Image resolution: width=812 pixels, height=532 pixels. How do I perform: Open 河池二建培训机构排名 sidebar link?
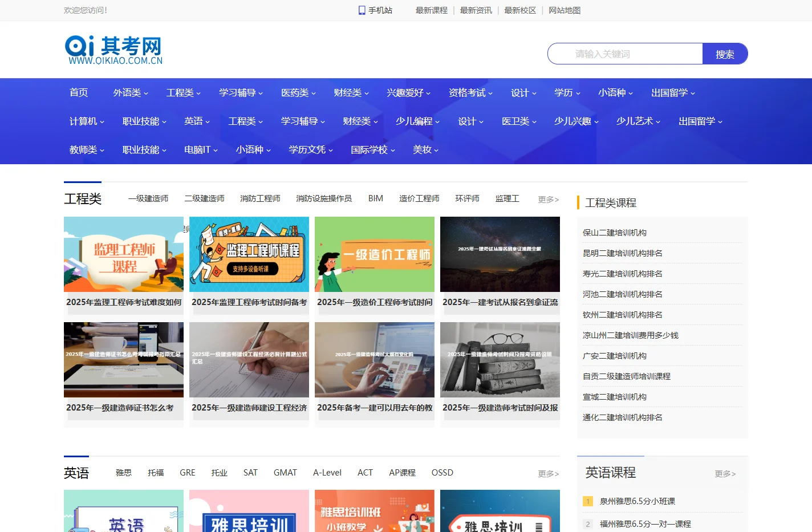pyautogui.click(x=623, y=294)
